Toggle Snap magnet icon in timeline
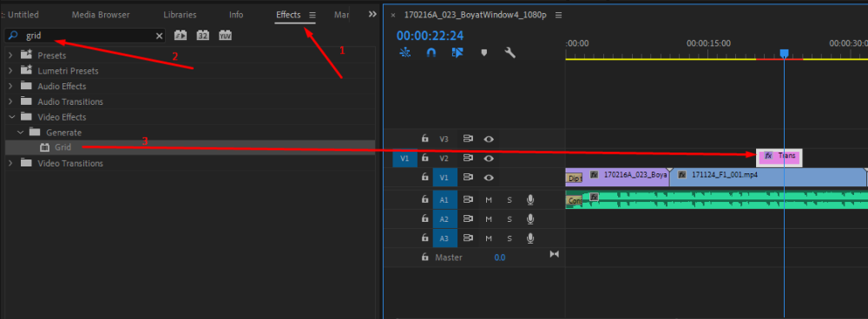 pyautogui.click(x=431, y=53)
